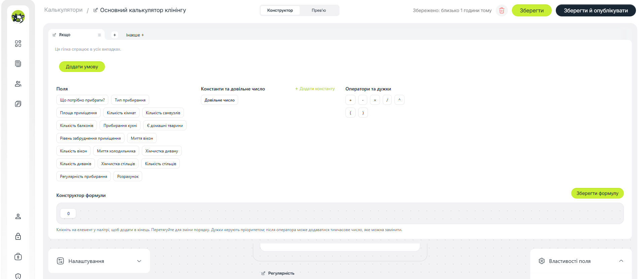Open the dashboard grid icon in sidebar

click(x=18, y=44)
